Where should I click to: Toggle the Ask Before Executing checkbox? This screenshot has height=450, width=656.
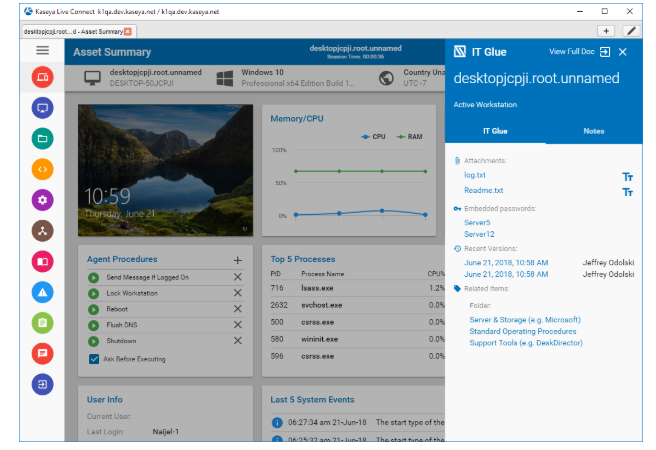[x=94, y=358]
